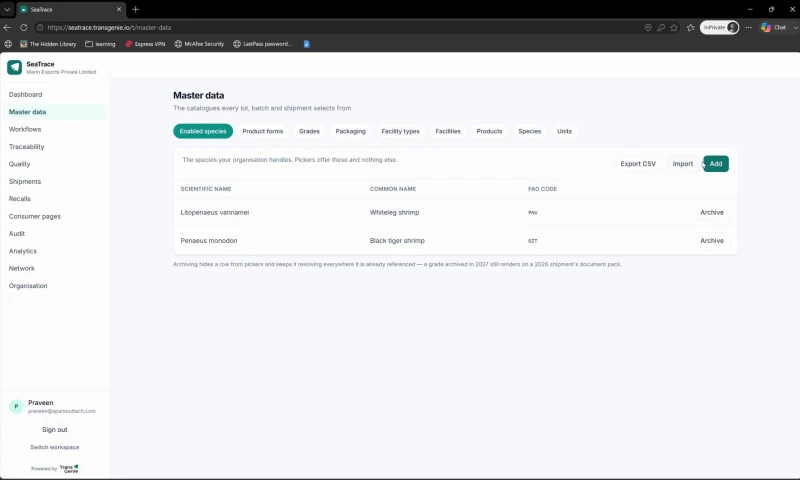Click the Switch workspace link
Screen dimensions: 800x480
pyautogui.click(x=55, y=447)
